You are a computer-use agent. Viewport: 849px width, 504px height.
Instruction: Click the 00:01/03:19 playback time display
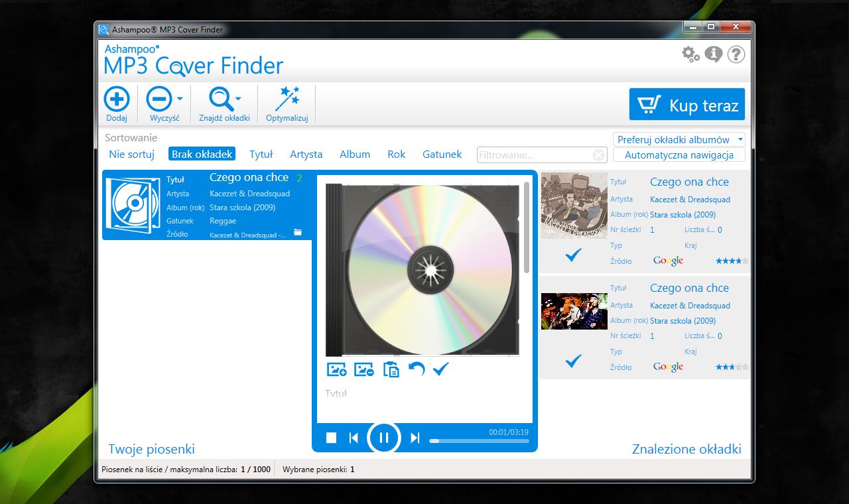click(509, 432)
